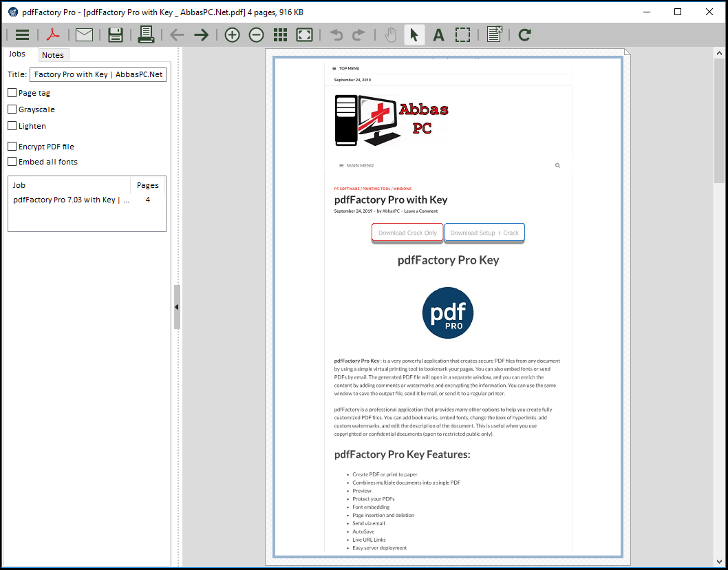This screenshot has height=570, width=728.
Task: Collapse the side panel with the arrow handle
Action: coord(177,307)
